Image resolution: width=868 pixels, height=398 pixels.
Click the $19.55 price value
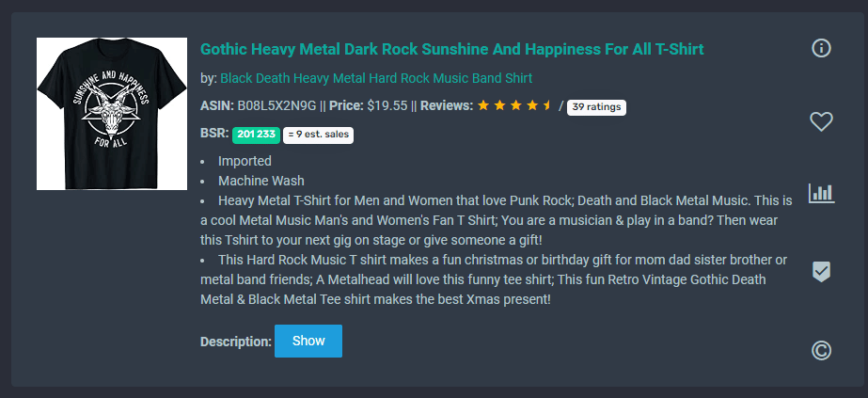click(x=387, y=105)
